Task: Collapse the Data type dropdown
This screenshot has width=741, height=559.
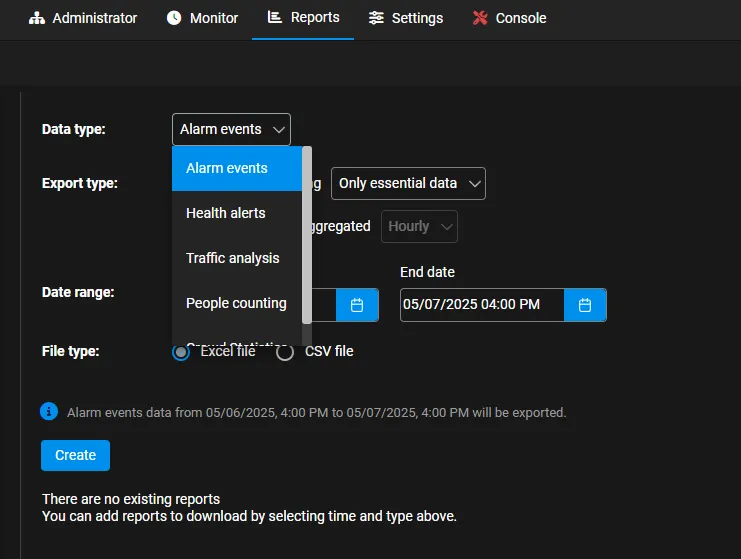Action: pyautogui.click(x=232, y=129)
